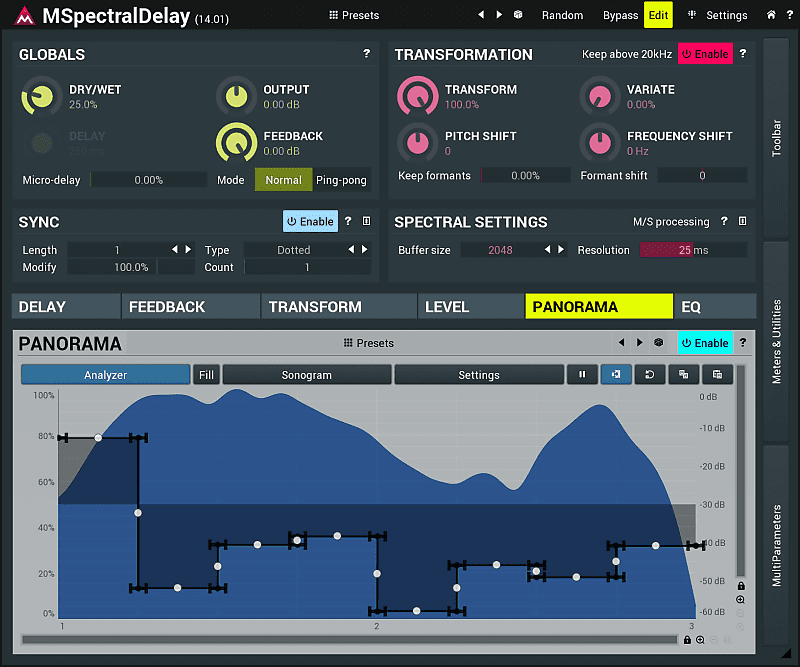Copy Panorama settings using the copy icon
This screenshot has width=800, height=667.
[683, 374]
